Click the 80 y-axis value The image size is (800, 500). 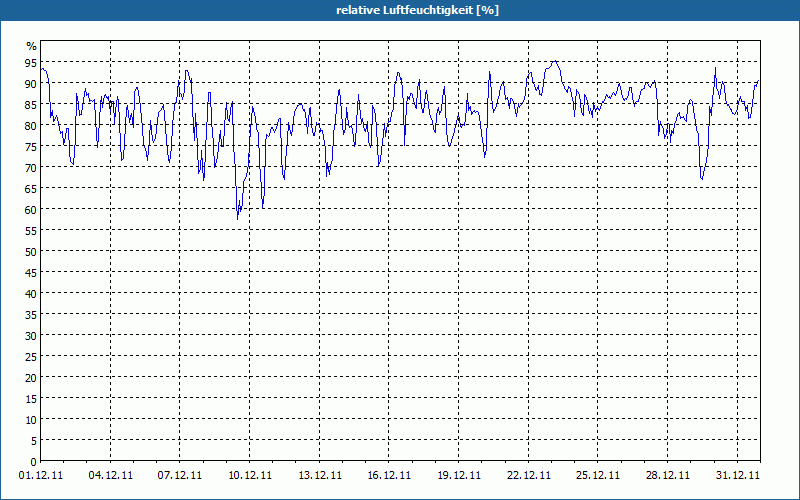coord(31,126)
